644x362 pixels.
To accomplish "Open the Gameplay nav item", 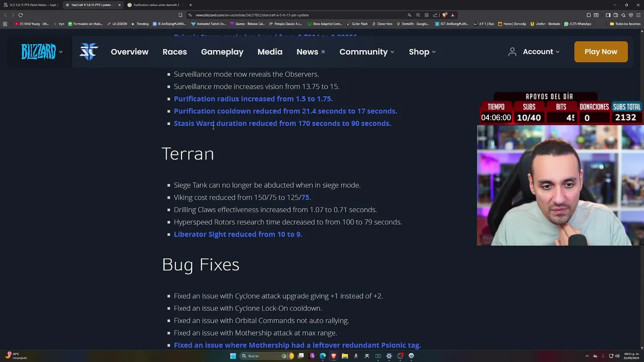I will pos(222,52).
